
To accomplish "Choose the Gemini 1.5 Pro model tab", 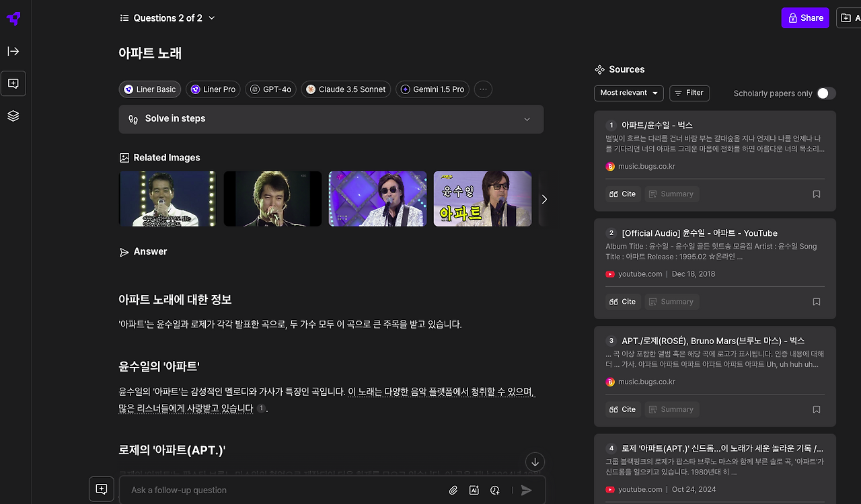I will (432, 89).
